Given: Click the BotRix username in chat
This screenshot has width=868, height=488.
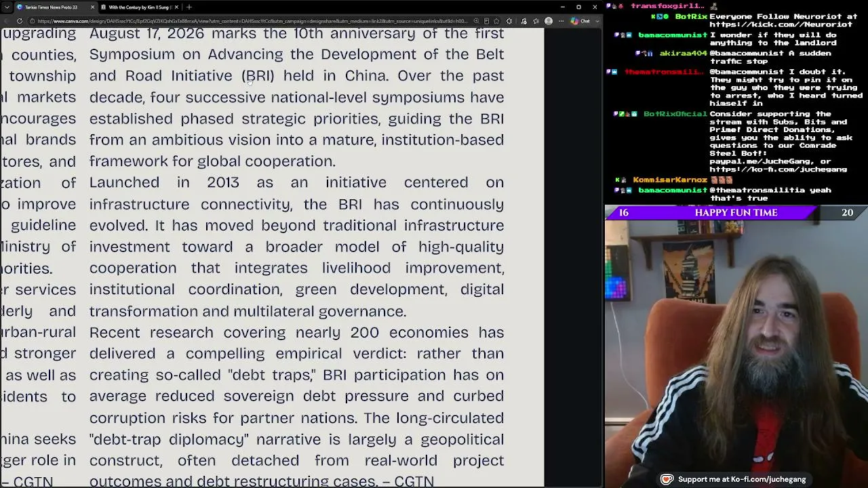Looking at the screenshot, I should point(691,16).
